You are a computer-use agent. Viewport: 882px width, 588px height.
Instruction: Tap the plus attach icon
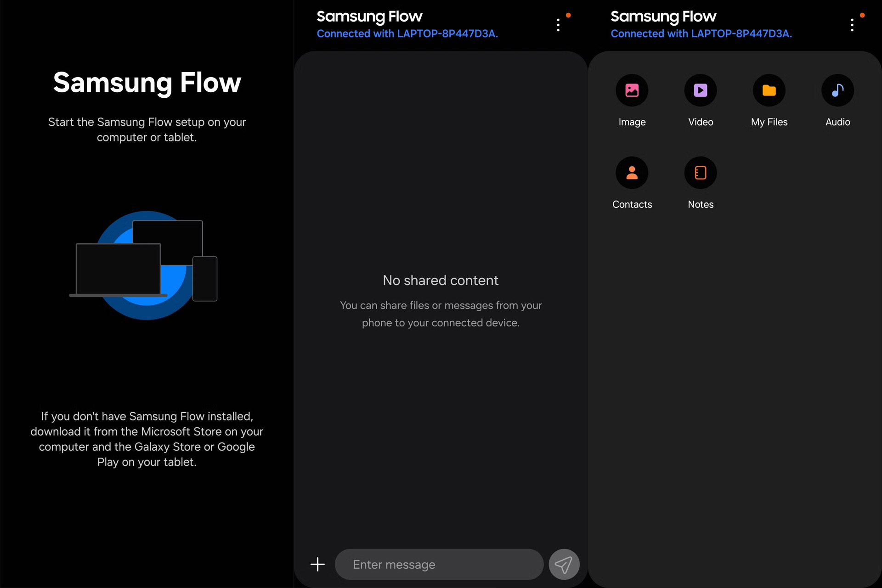(x=317, y=565)
